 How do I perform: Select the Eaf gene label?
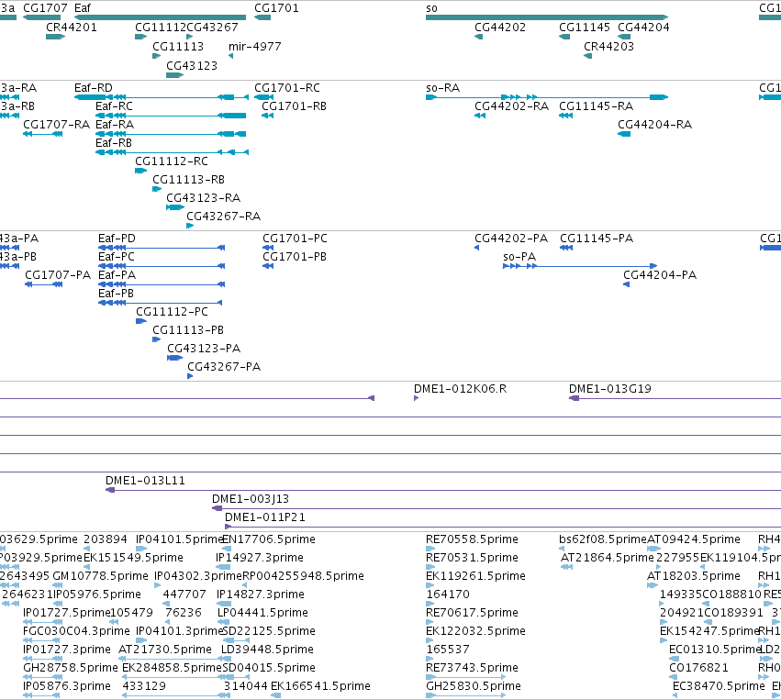click(x=83, y=8)
